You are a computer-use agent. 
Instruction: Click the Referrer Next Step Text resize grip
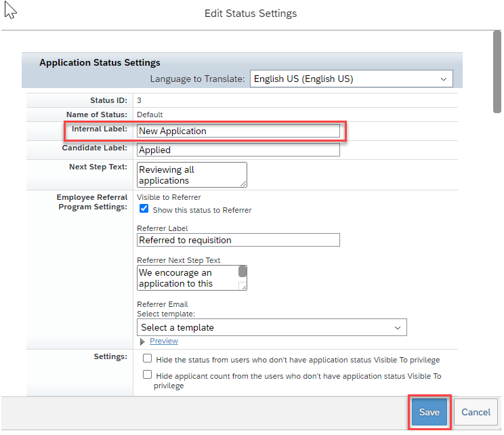click(x=243, y=286)
